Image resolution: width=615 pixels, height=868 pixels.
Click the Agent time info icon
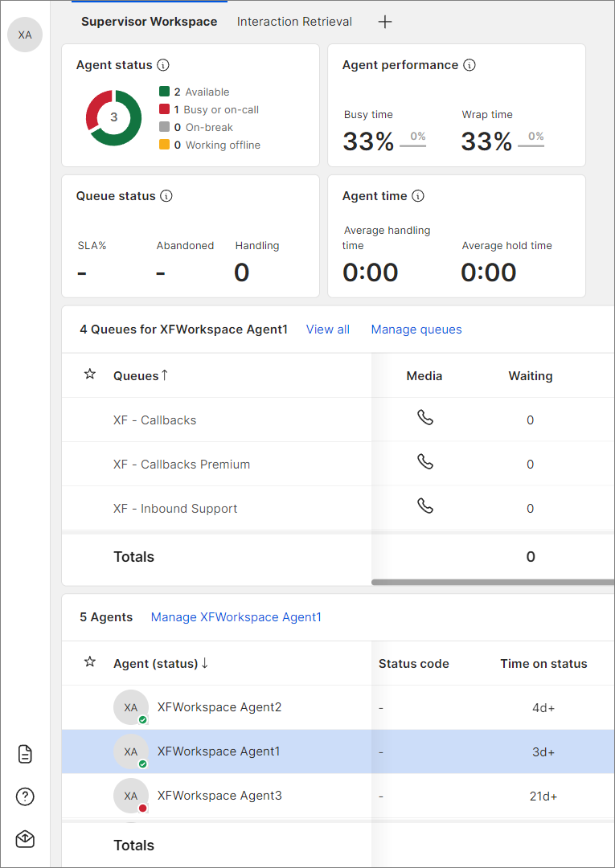point(418,196)
